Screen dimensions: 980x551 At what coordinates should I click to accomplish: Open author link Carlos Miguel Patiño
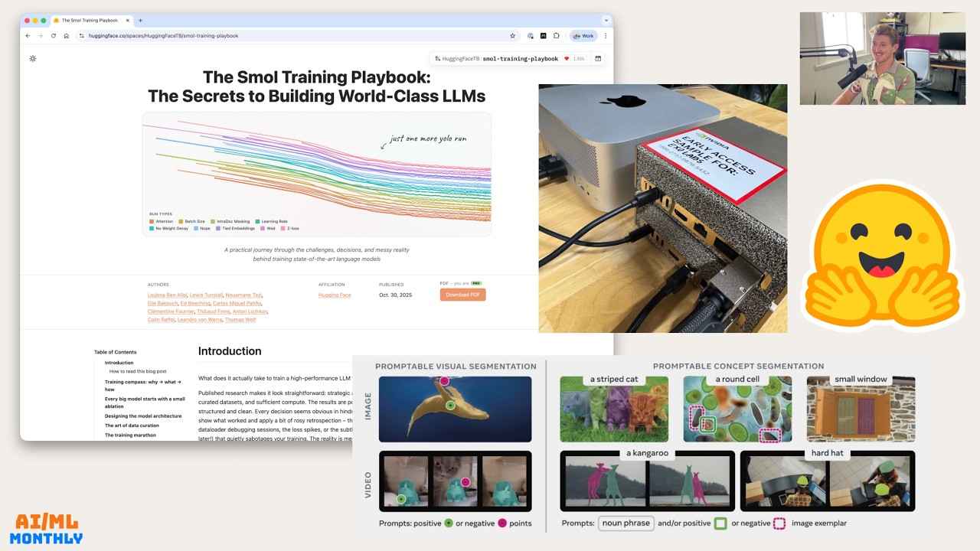click(237, 303)
